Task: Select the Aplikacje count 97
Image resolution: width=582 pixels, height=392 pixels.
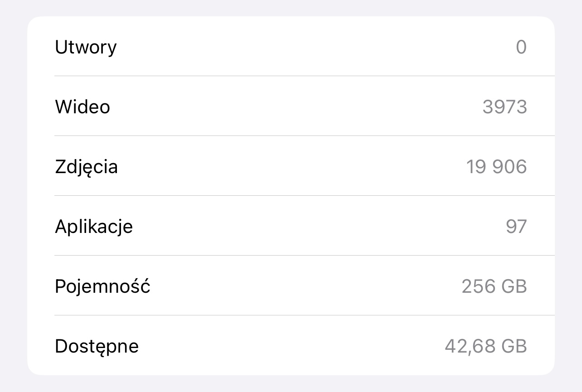Action: 516,227
